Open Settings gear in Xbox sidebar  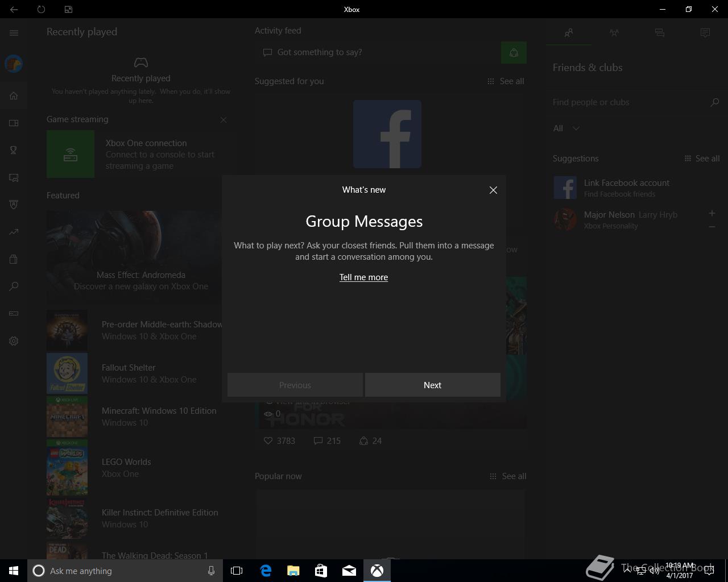tap(14, 341)
